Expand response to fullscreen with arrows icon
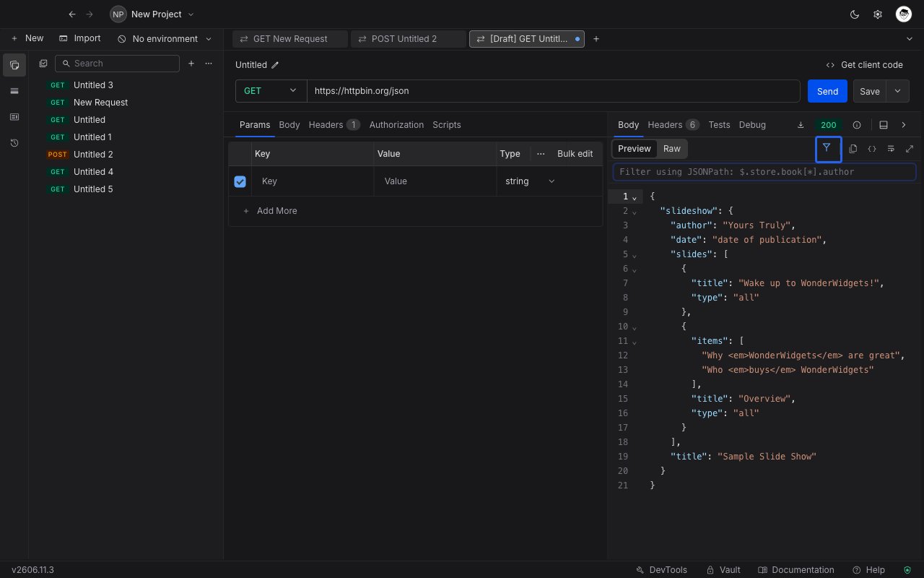 click(910, 149)
